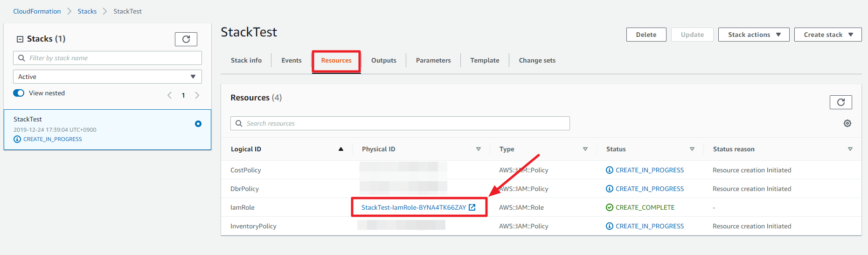Open the Create stack dropdown
The image size is (868, 255).
click(x=827, y=35)
